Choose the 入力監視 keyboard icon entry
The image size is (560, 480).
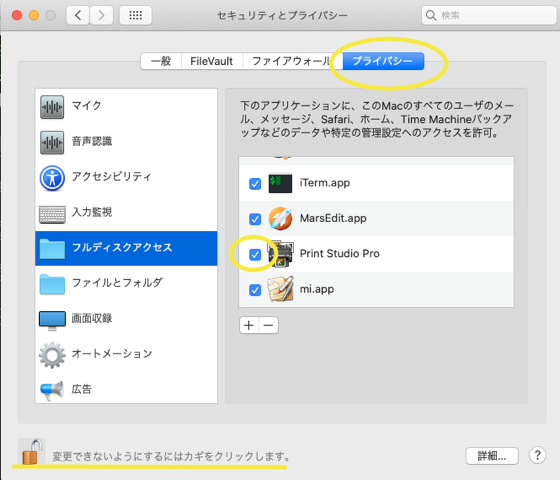52,214
